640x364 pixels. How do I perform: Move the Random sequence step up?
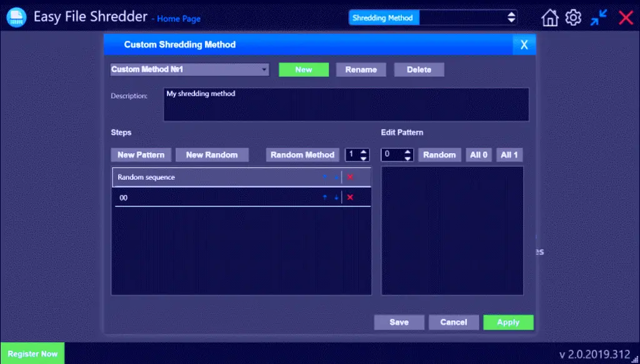(x=325, y=177)
